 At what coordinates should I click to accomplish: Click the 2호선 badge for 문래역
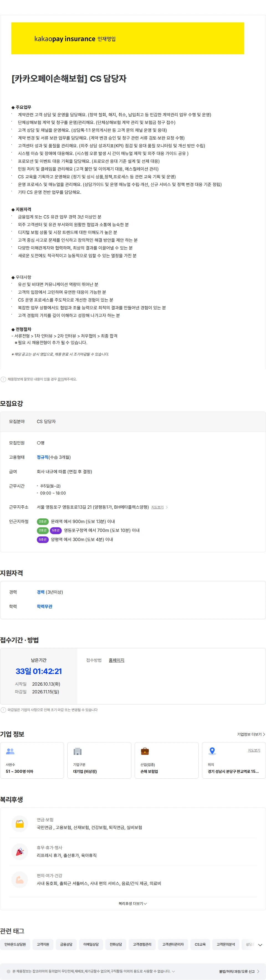(x=43, y=522)
